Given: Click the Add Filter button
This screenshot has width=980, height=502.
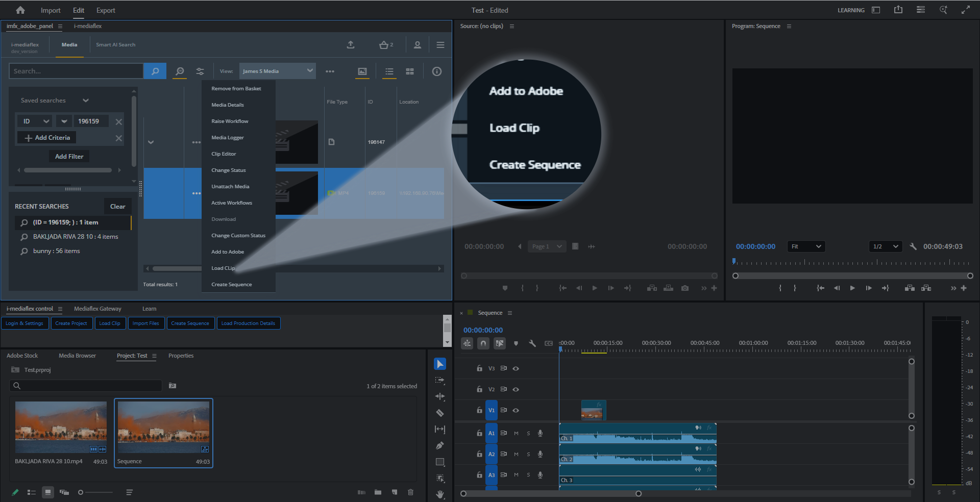Looking at the screenshot, I should click(69, 157).
